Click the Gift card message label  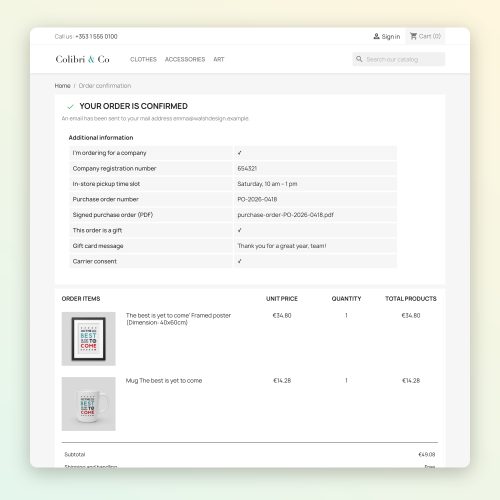point(98,246)
